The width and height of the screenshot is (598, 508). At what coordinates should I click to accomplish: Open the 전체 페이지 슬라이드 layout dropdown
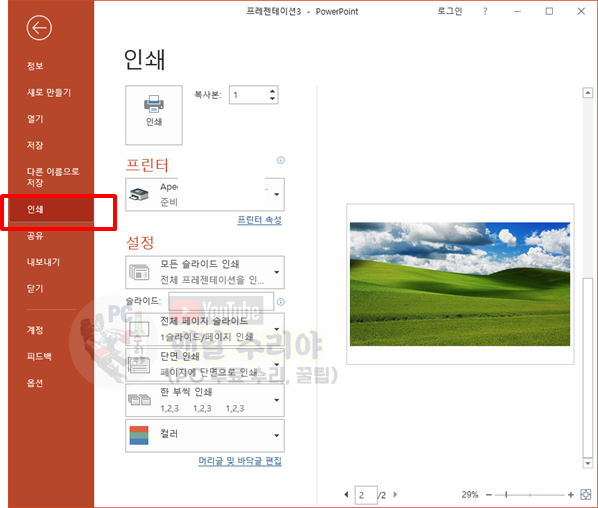coord(205,329)
